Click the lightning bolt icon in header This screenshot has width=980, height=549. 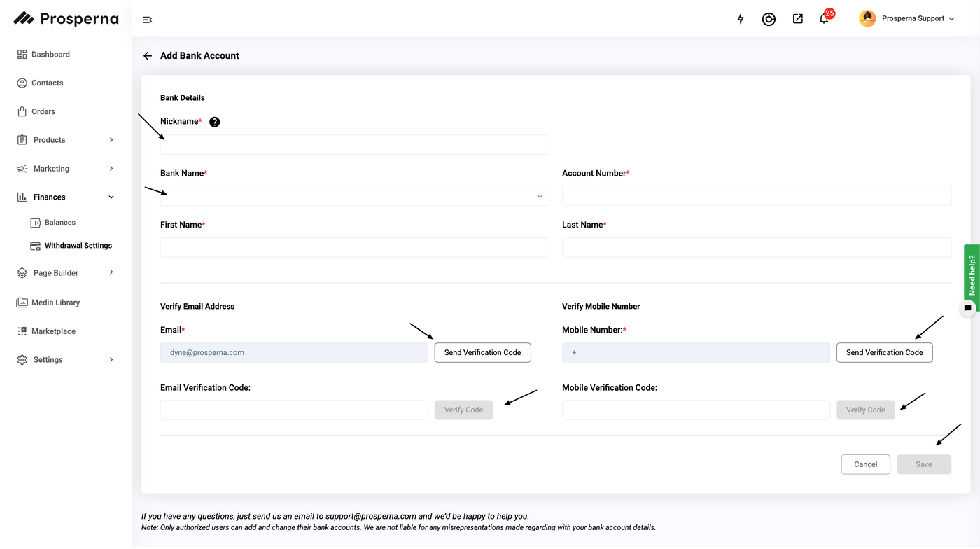click(741, 19)
